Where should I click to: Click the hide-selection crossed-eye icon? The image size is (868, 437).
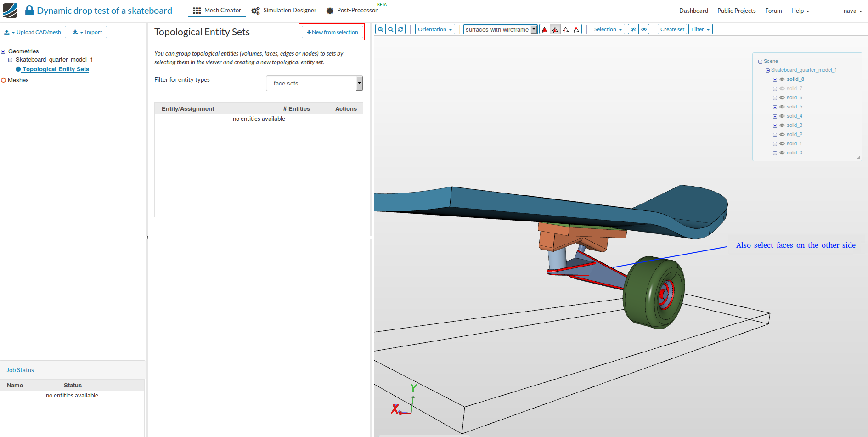pyautogui.click(x=633, y=28)
